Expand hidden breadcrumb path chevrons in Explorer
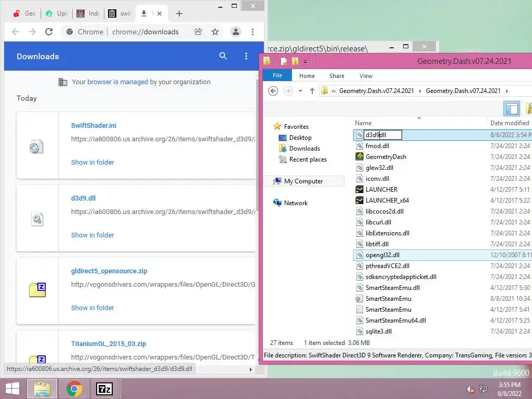 [334, 91]
